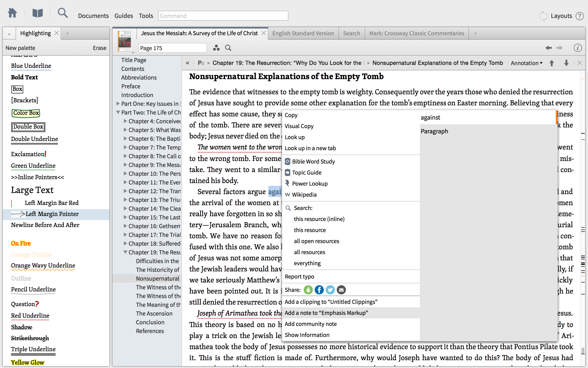Collapse Chapter 19: The Resurrection

coord(125,252)
